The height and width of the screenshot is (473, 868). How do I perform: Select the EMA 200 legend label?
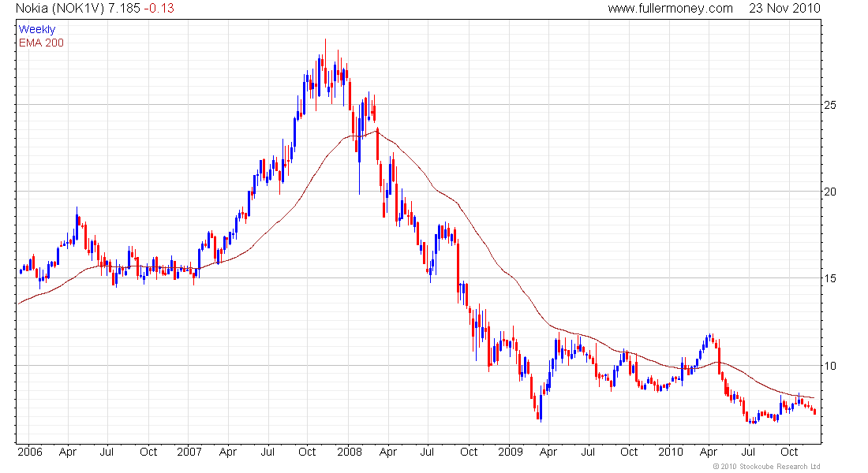[x=41, y=43]
